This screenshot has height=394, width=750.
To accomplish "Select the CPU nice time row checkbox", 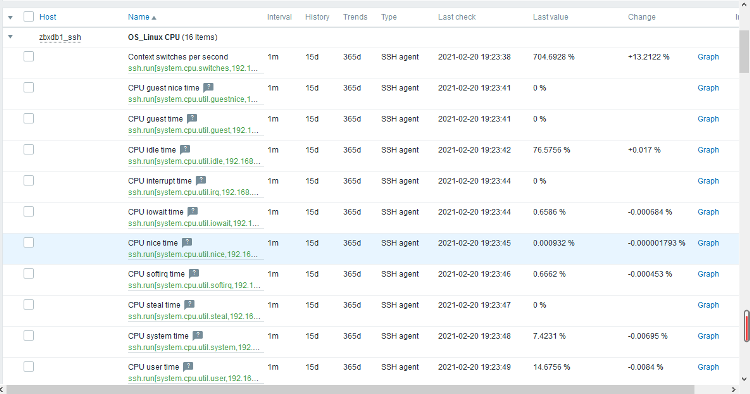I will tap(29, 242).
